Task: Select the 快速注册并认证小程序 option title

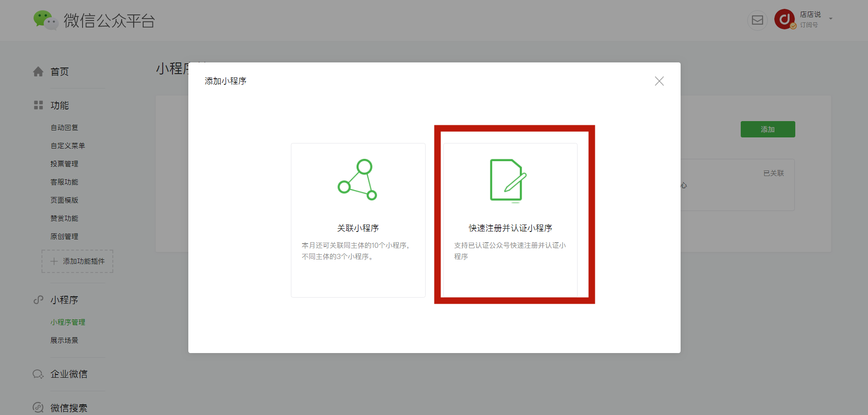Action: click(510, 228)
